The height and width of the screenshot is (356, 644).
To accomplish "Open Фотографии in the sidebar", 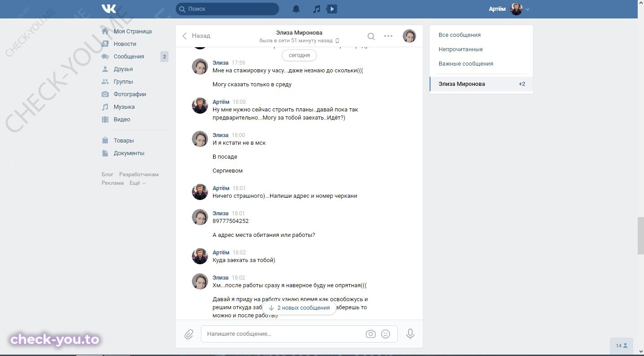I will pos(130,94).
